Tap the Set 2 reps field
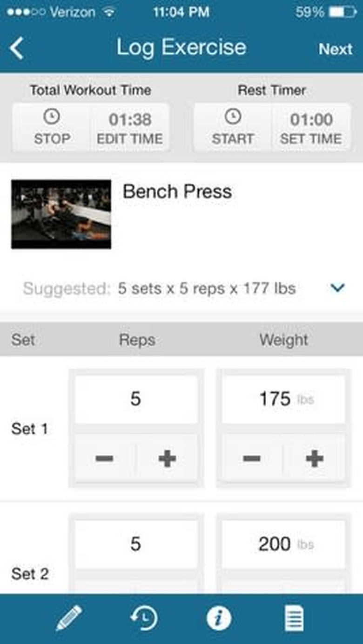The image size is (363, 644). tap(136, 544)
